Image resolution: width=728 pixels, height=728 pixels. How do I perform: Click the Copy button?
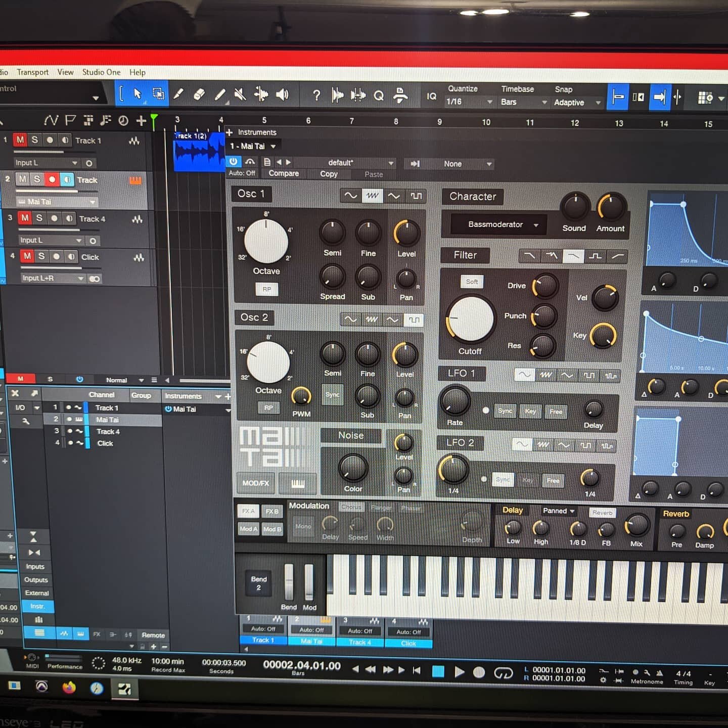(x=329, y=174)
